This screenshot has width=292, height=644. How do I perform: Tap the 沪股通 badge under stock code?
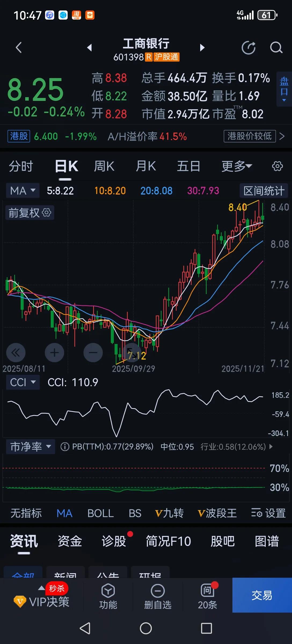coord(166,57)
